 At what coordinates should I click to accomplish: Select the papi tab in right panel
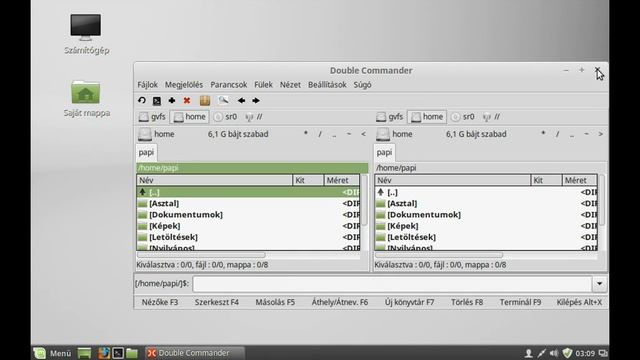tap(384, 153)
